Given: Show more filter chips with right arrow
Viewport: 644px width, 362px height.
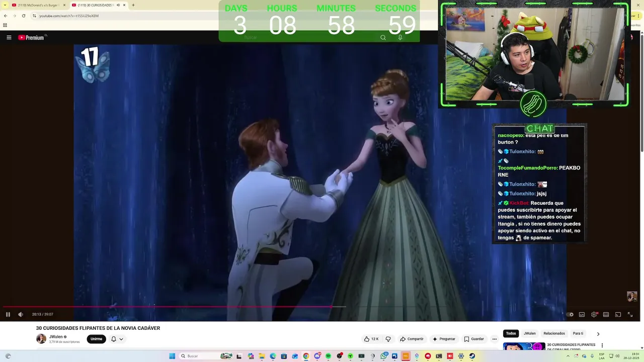Looking at the screenshot, I should (598, 334).
